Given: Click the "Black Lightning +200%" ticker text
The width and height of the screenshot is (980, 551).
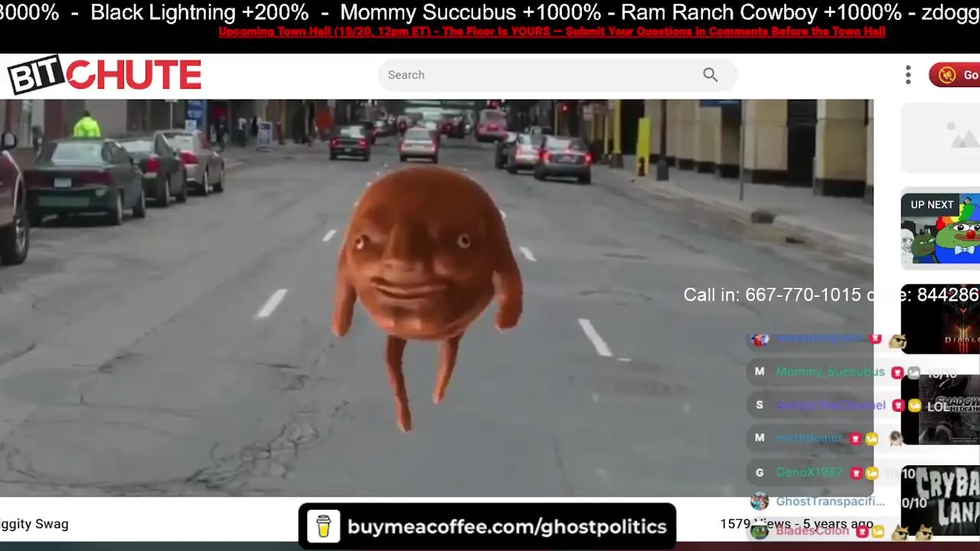Looking at the screenshot, I should pos(199,12).
